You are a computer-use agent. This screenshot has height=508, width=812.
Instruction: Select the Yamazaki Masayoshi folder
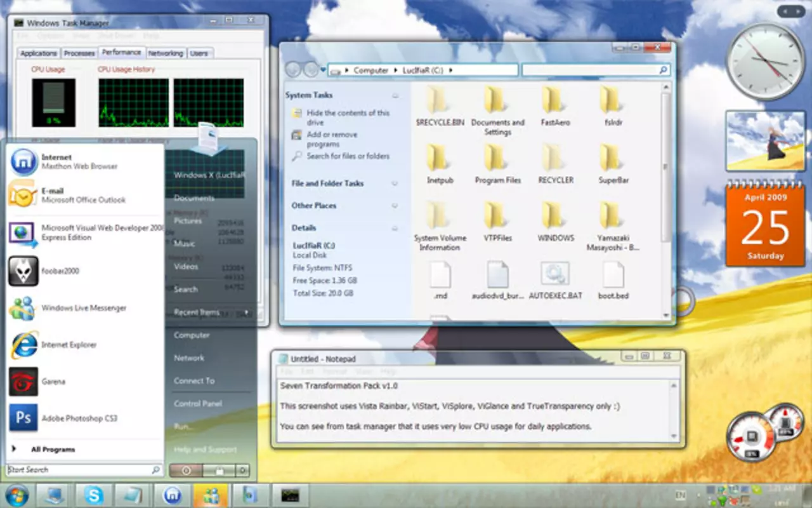(613, 227)
